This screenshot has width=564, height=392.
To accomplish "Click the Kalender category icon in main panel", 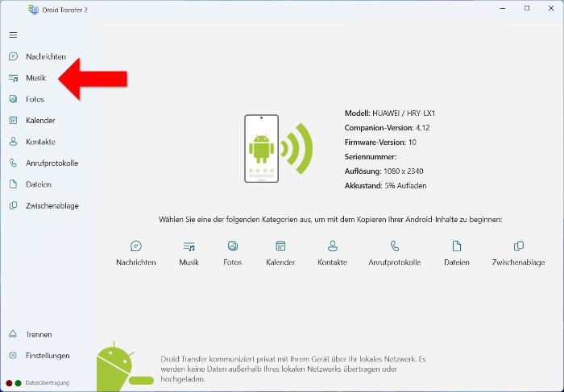I will [x=280, y=246].
